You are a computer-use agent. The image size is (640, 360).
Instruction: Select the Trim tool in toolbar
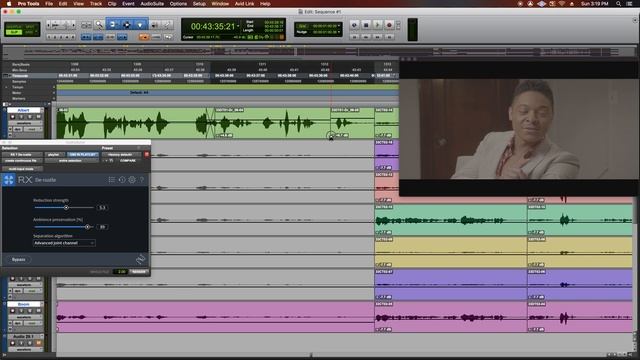(113, 25)
